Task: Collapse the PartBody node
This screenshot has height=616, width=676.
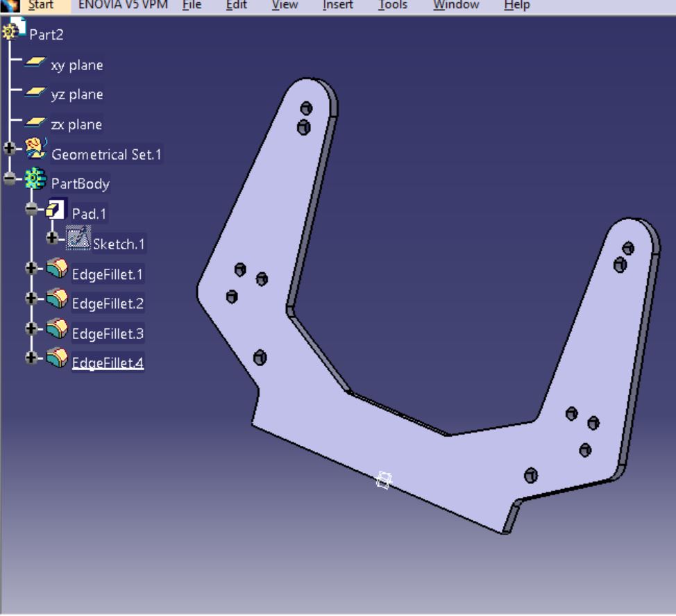Action: 10,178
